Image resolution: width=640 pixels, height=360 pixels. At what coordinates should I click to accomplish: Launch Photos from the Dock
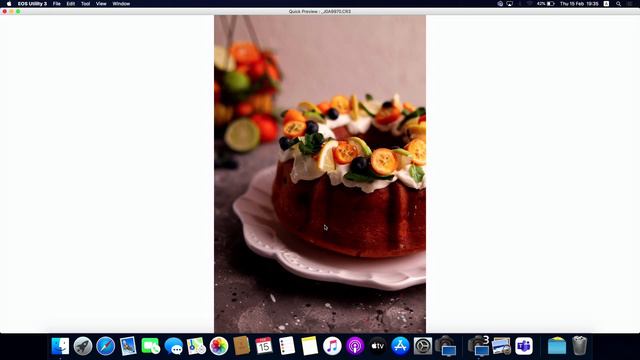pyautogui.click(x=219, y=346)
